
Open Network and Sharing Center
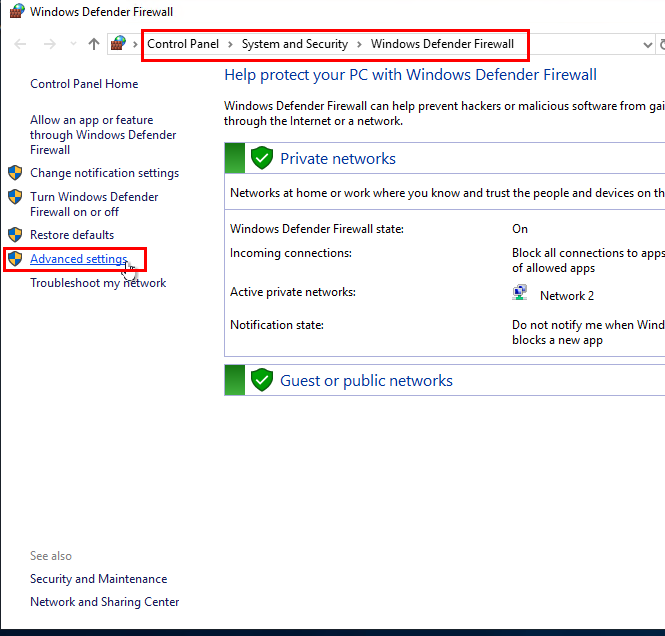104,602
